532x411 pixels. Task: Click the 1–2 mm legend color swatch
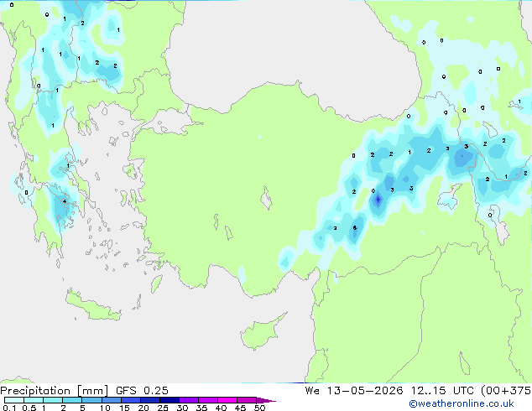(53, 400)
